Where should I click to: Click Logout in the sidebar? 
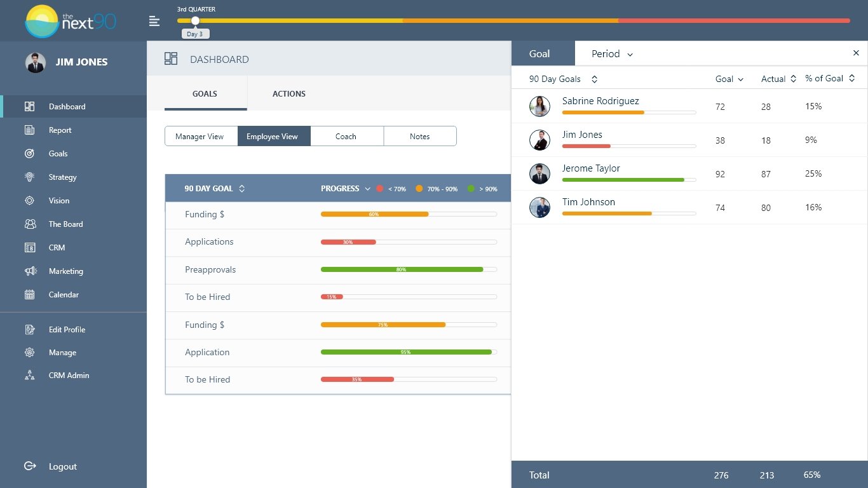62,466
